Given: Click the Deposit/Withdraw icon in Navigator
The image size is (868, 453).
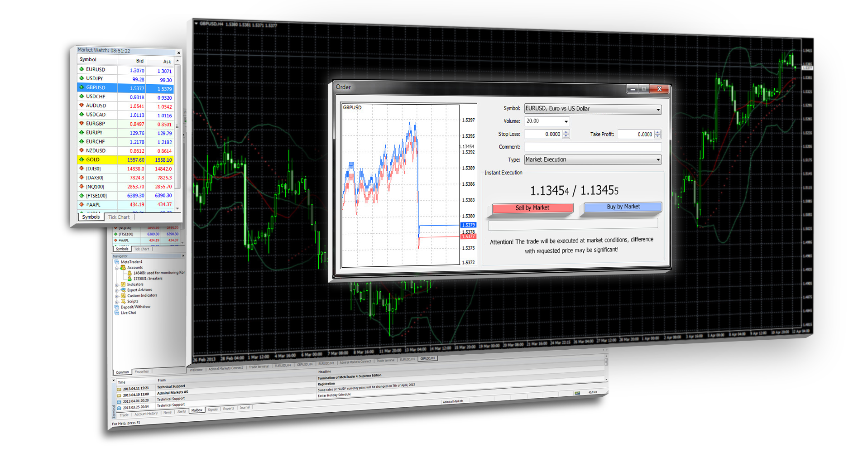Looking at the screenshot, I should pyautogui.click(x=117, y=307).
